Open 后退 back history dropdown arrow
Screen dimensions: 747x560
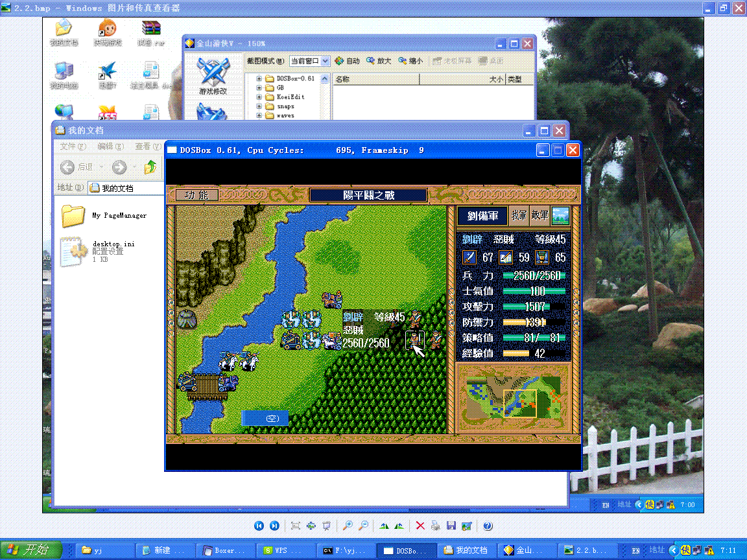coord(101,167)
